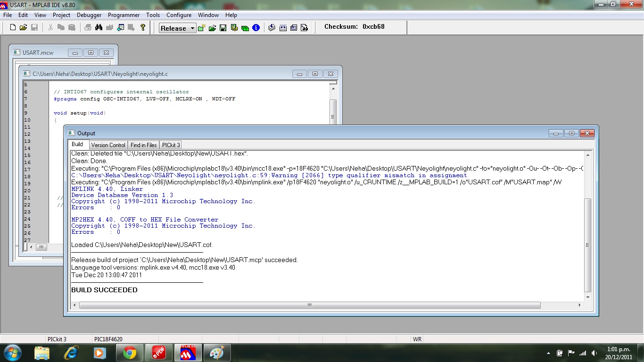
Task: Select the Build tab in Output
Action: click(77, 144)
